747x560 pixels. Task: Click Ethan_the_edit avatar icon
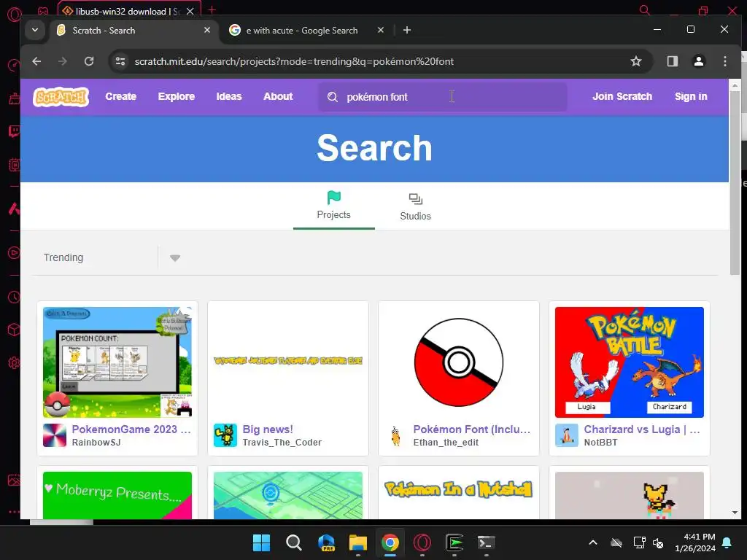(x=396, y=435)
